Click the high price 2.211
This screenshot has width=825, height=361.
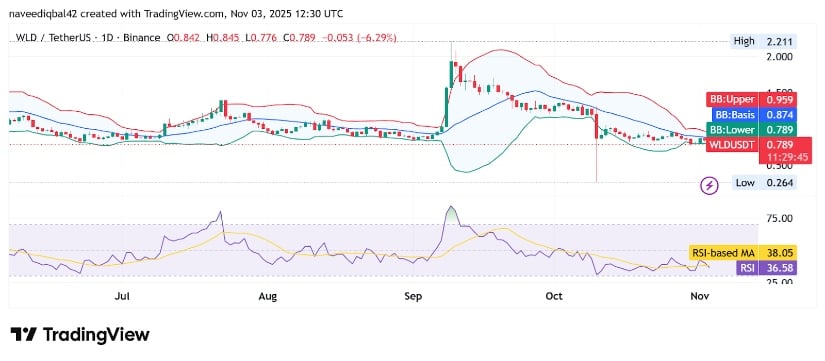(x=778, y=41)
